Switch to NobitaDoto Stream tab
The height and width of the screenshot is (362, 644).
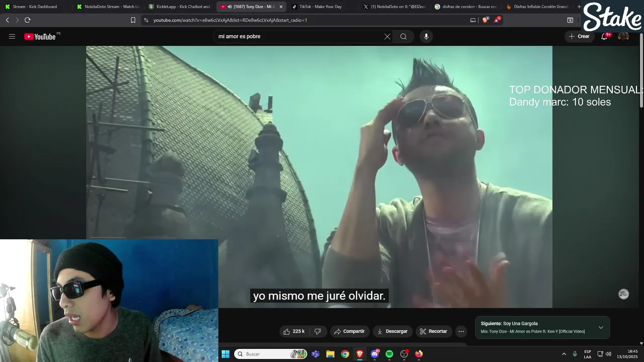(x=108, y=7)
